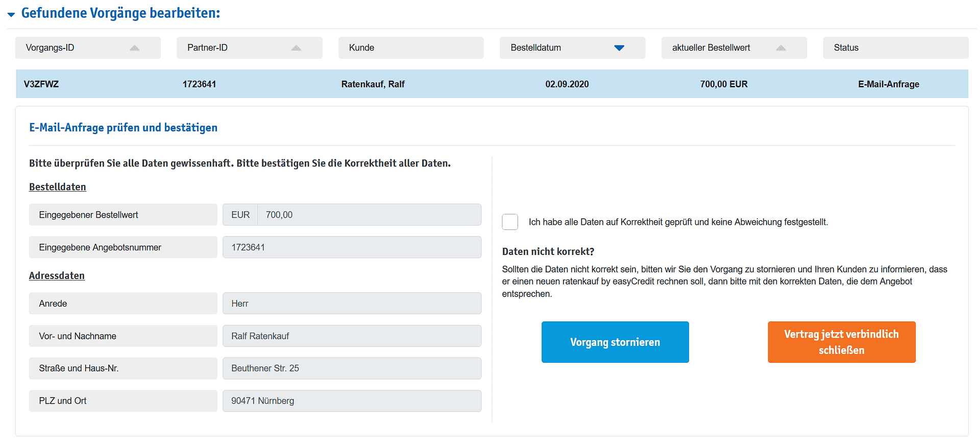980x443 pixels.
Task: Click the name field Ralf Ratenkauf
Action: click(x=352, y=336)
